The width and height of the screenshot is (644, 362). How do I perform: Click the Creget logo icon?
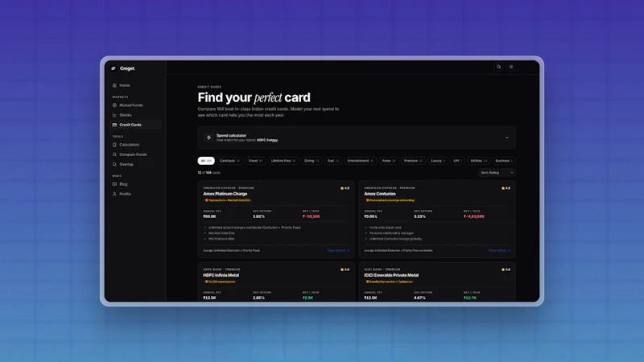(114, 68)
